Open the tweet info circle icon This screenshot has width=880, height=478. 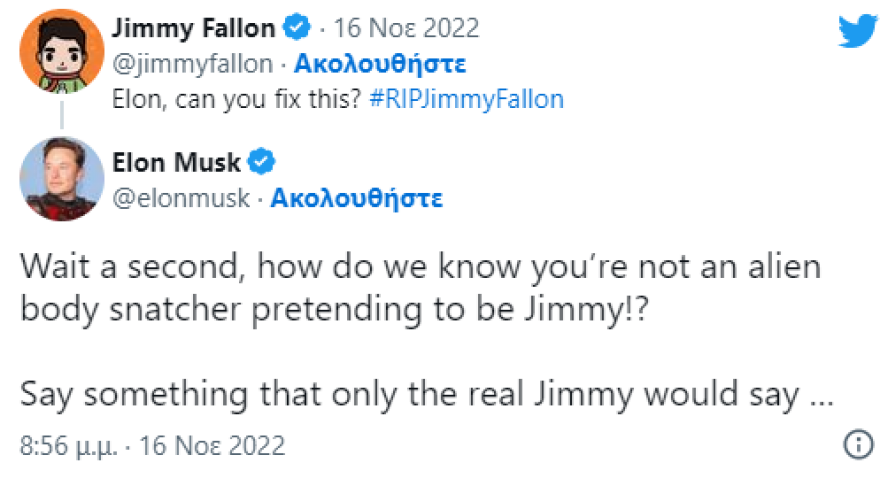(x=858, y=444)
